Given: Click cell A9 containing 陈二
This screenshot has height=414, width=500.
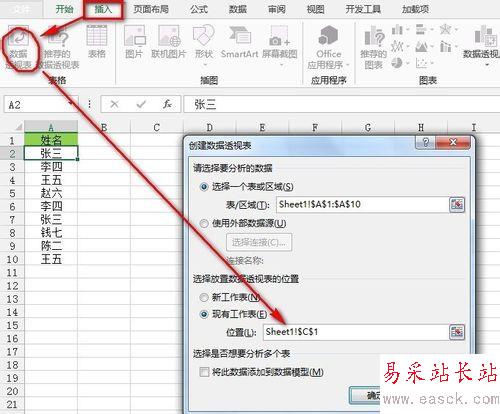Looking at the screenshot, I should (51, 246).
